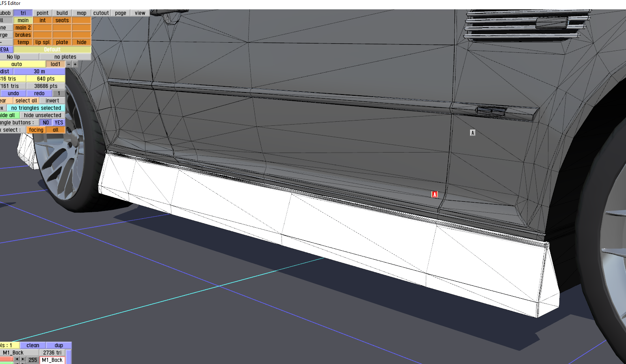Click the gray A marker on the door
Screen dimensions: 626x364
pyautogui.click(x=472, y=133)
